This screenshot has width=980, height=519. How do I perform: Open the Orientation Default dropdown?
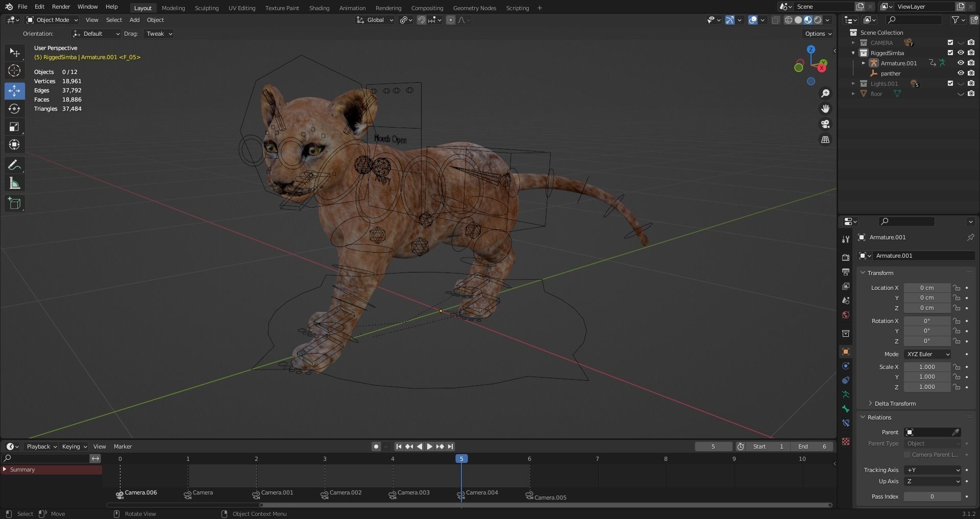[x=96, y=34]
